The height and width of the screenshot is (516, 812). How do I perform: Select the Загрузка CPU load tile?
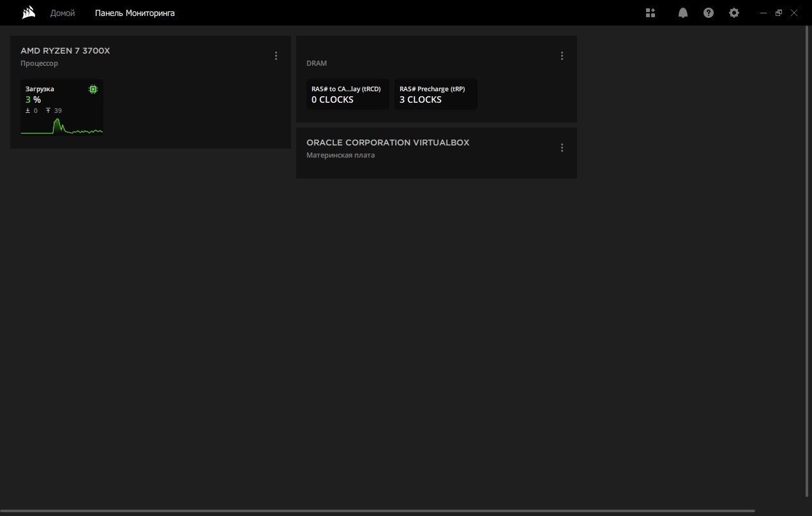tap(62, 107)
